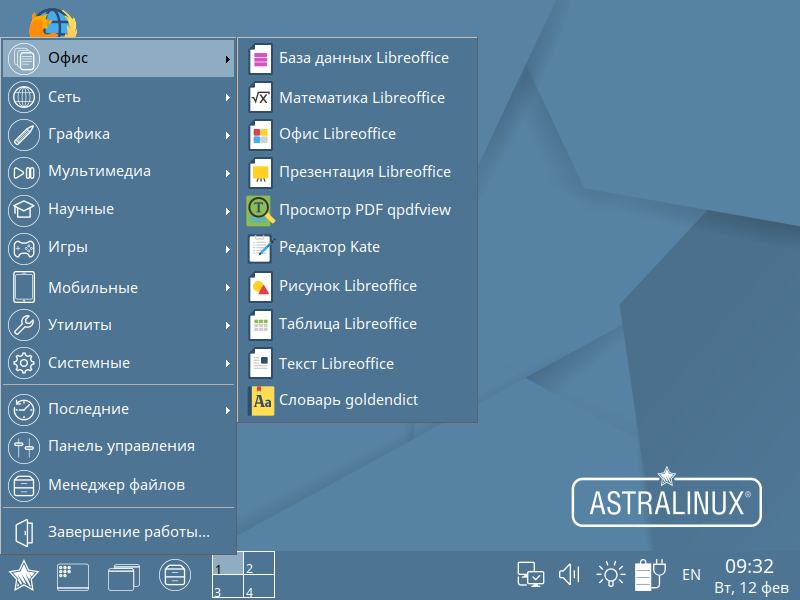The height and width of the screenshot is (600, 800).
Task: Click the Офис Libreoffice start center icon
Action: pyautogui.click(x=260, y=135)
